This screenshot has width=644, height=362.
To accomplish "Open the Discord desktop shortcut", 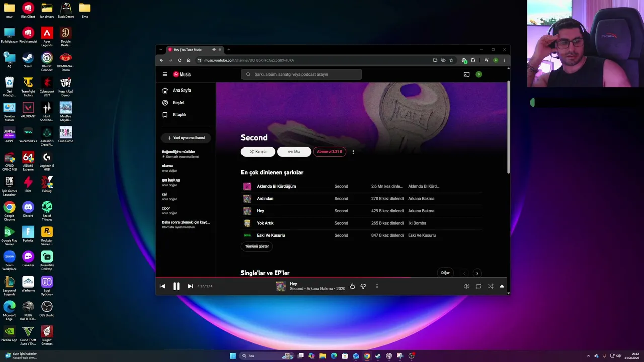I will (28, 209).
